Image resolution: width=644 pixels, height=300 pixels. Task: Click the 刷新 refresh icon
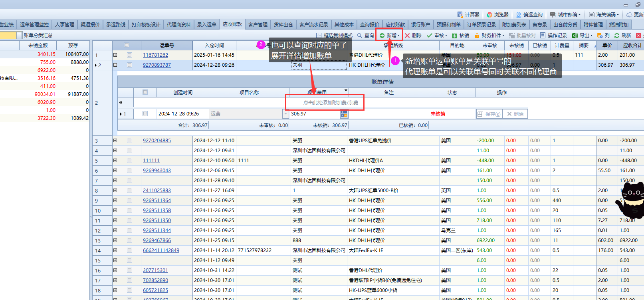click(x=617, y=36)
